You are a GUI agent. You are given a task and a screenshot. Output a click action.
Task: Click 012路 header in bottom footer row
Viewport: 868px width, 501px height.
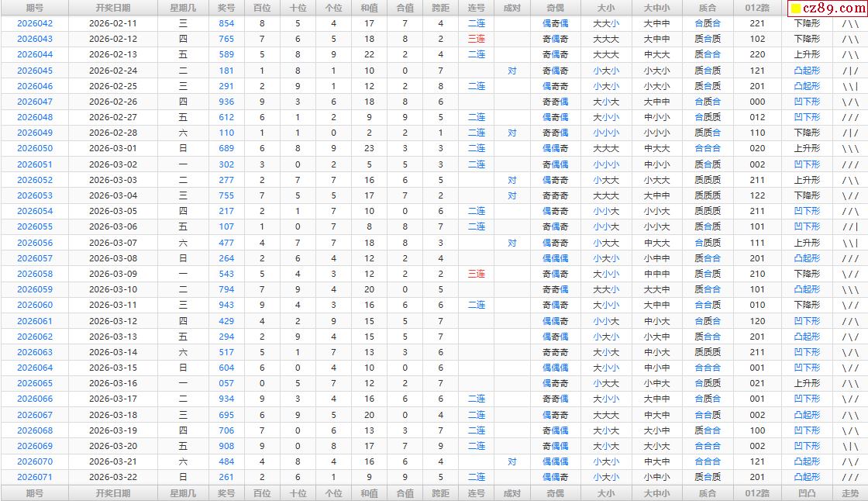click(756, 493)
